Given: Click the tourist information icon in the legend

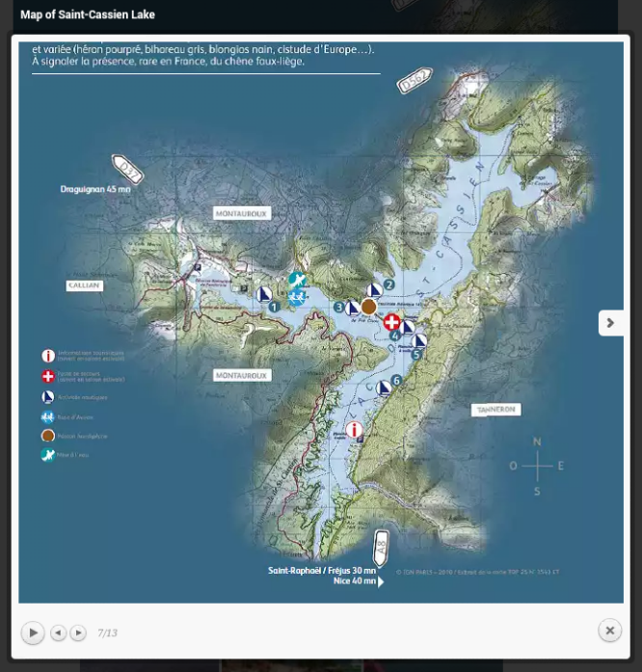Looking at the screenshot, I should [48, 356].
